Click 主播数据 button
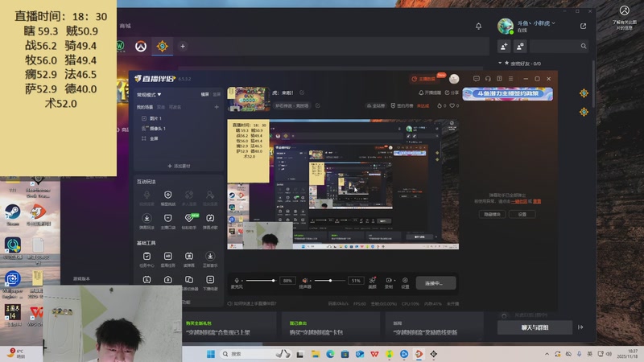 pos(424,78)
